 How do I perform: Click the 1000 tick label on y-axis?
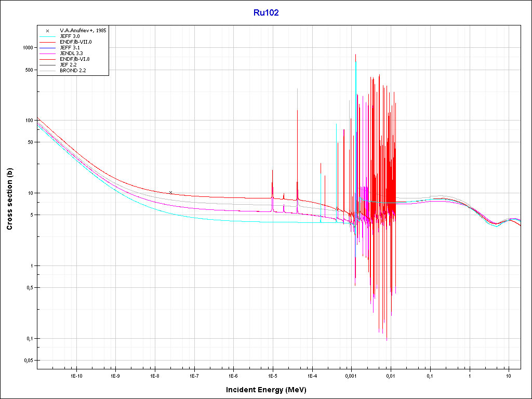pos(26,48)
